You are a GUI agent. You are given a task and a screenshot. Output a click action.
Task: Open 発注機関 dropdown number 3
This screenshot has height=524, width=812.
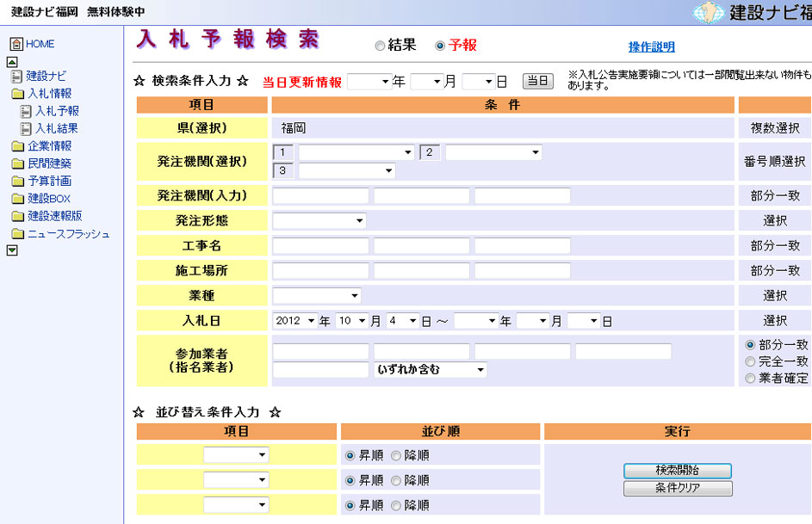[x=347, y=170]
